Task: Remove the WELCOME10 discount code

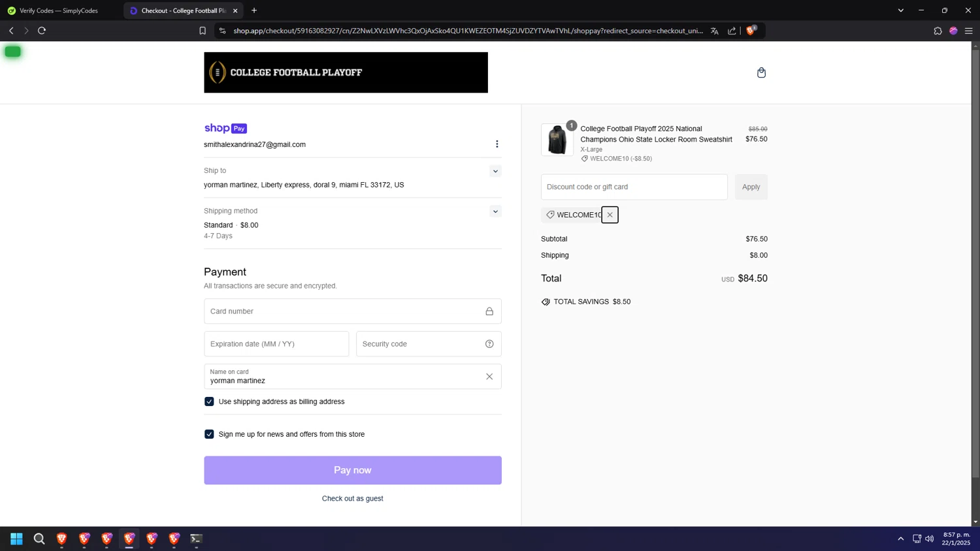Action: (610, 215)
